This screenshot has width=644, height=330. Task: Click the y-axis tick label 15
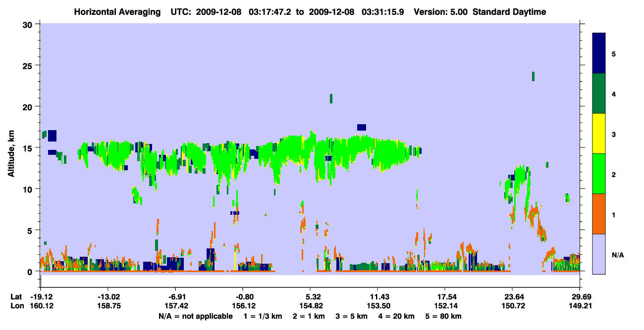(x=29, y=148)
